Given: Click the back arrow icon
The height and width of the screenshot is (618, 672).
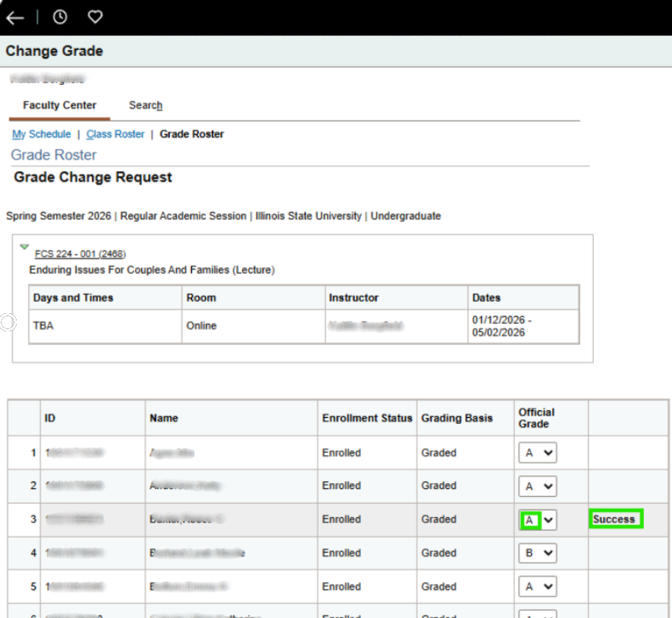Looking at the screenshot, I should pyautogui.click(x=15, y=17).
